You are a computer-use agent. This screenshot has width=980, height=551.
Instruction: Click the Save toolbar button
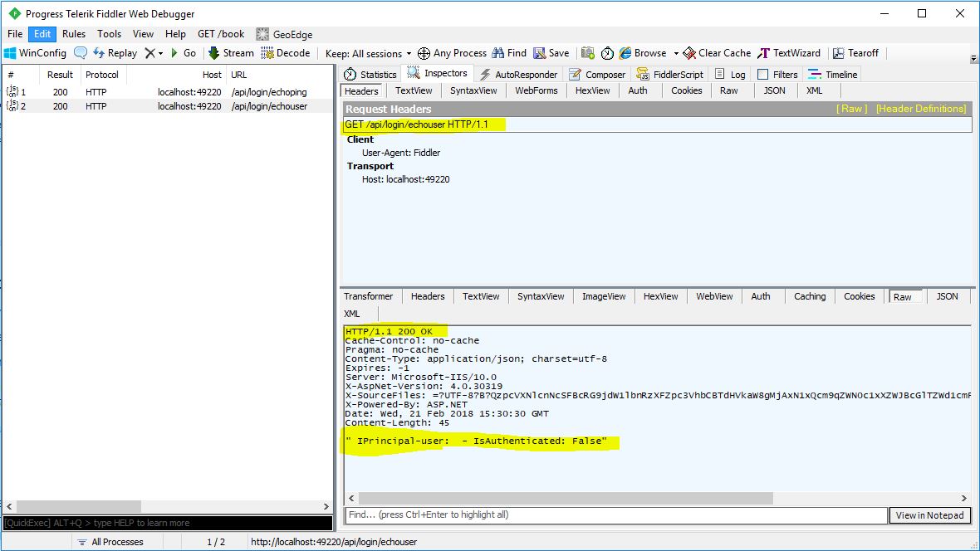pyautogui.click(x=551, y=53)
